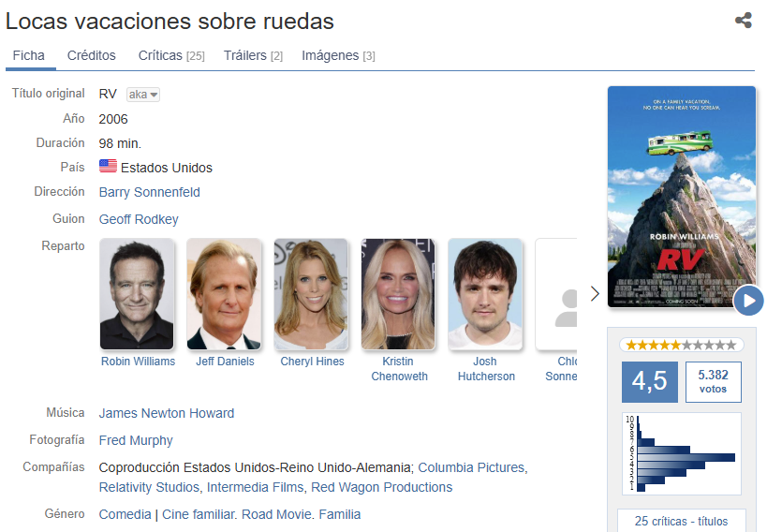
Task: Click the share icon near the title
Action: pyautogui.click(x=743, y=20)
